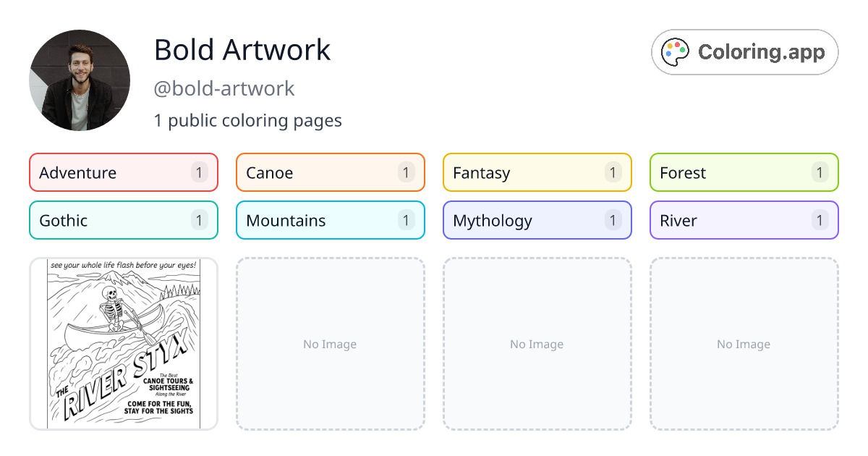Click the 1 public coloring pages text
This screenshot has width=868, height=456.
pyautogui.click(x=248, y=120)
